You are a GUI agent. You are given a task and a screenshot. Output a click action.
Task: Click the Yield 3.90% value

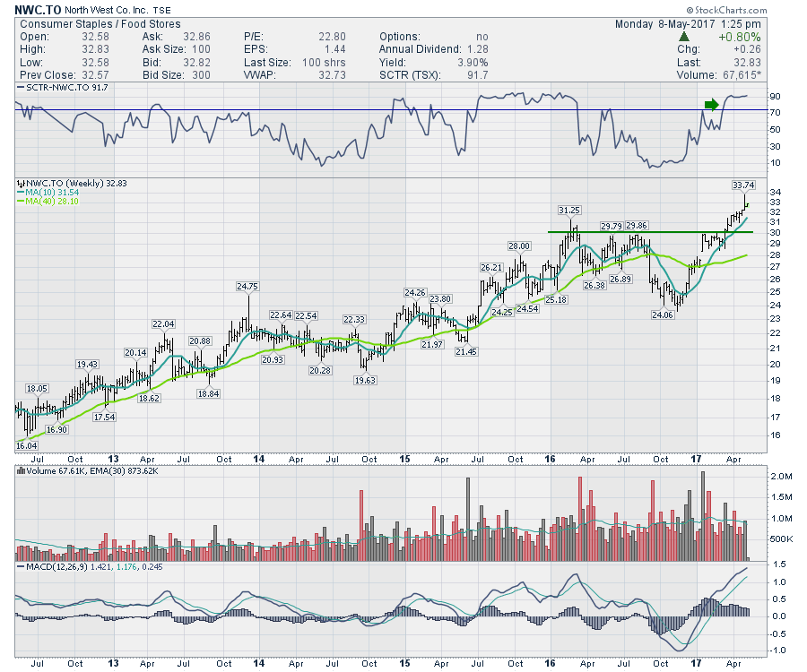click(473, 62)
